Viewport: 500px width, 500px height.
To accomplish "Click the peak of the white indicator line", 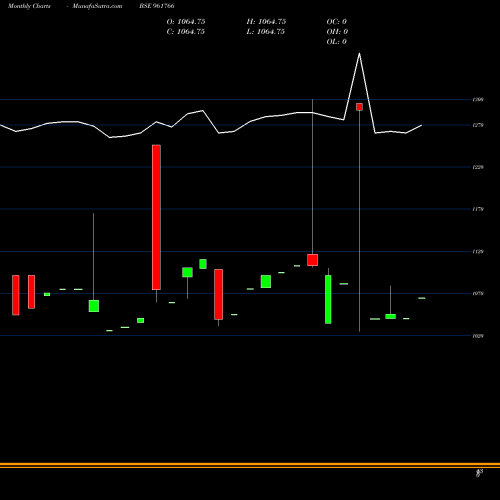I will point(359,53).
